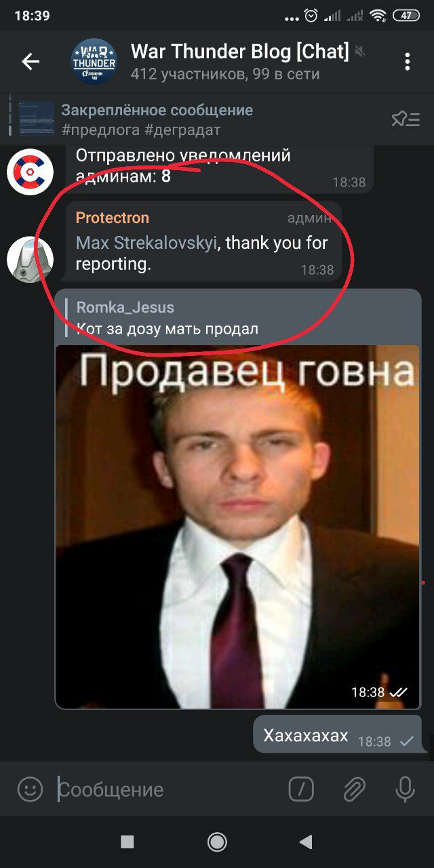Tap microphone to record voice message
Screen dimensions: 434x868
point(405,789)
